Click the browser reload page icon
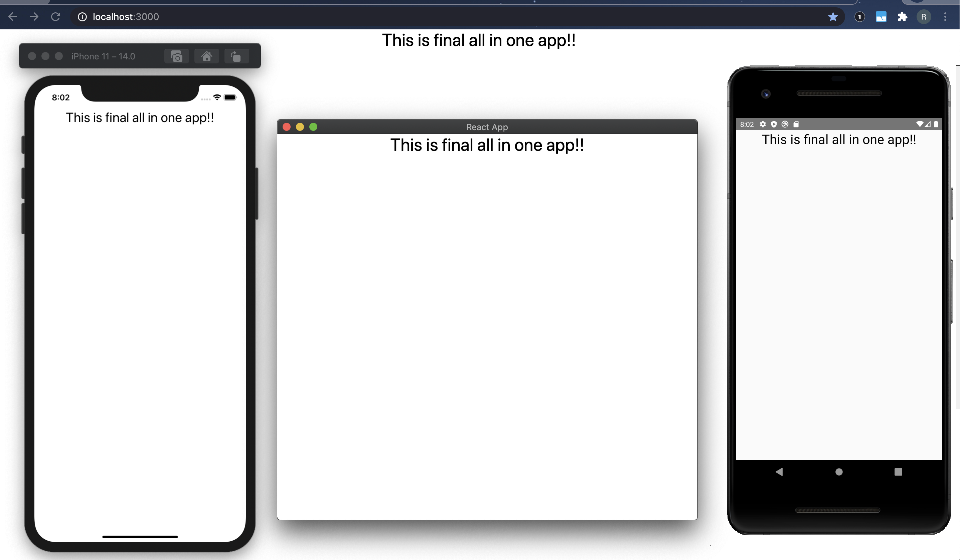Viewport: 960px width, 560px height. (56, 17)
